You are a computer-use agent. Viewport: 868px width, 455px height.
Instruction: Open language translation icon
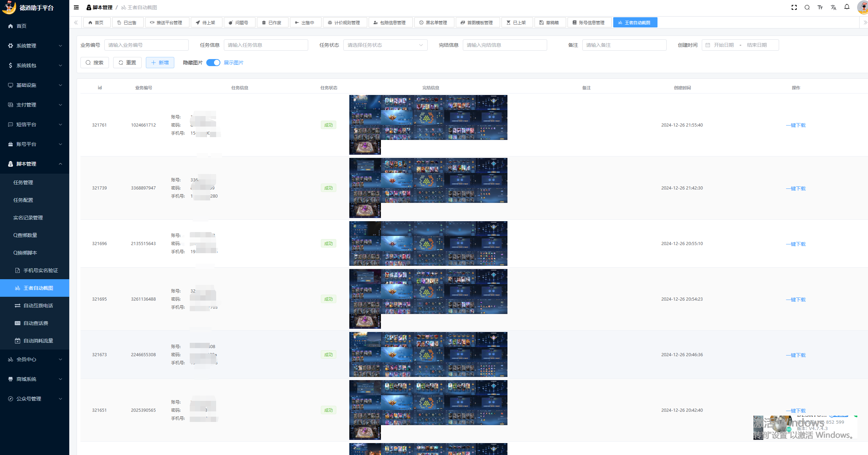tap(834, 7)
